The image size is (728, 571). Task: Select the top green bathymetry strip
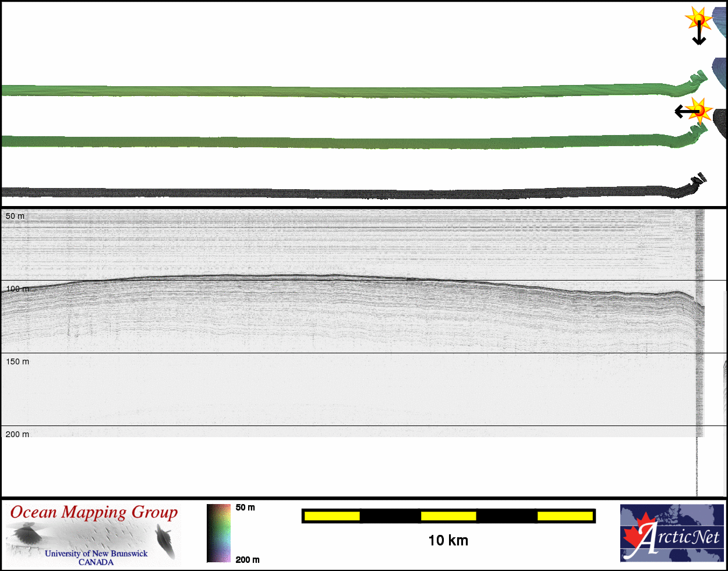349,91
